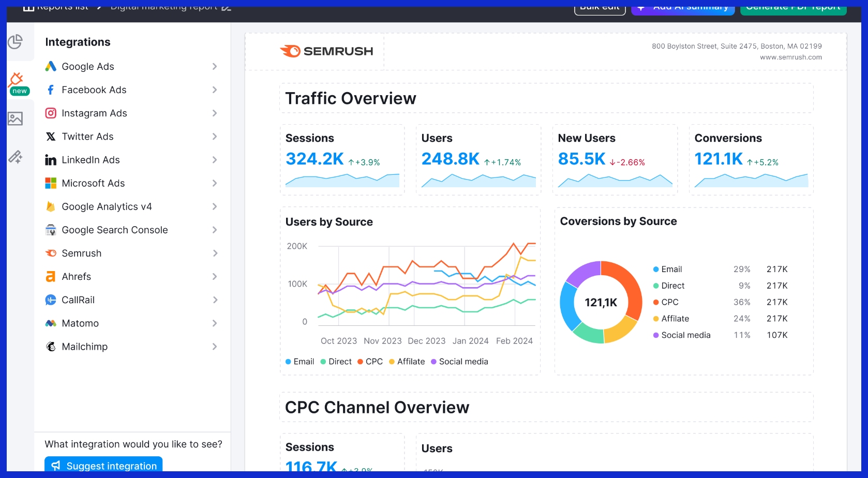Image resolution: width=868 pixels, height=478 pixels.
Task: Click the Google Search Console logo icon
Action: coord(51,230)
